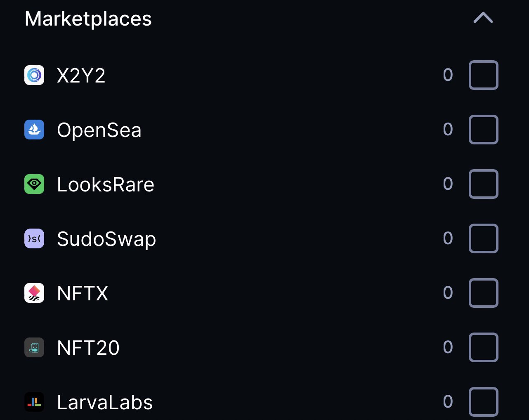
Task: Collapse the Marketplaces section with chevron
Action: (483, 18)
